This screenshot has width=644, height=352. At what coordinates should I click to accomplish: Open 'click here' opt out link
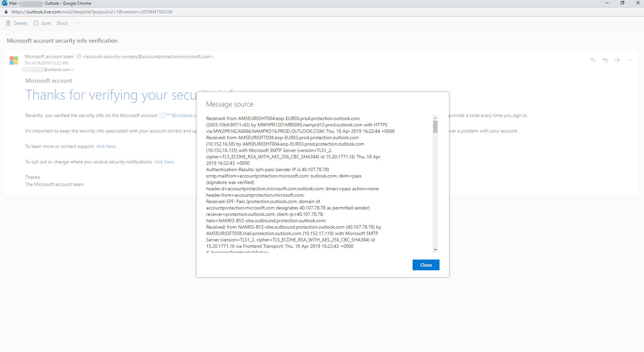click(164, 162)
